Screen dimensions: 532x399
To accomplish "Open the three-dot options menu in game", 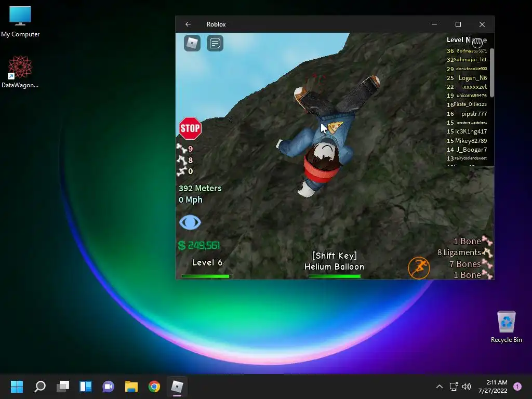I will click(477, 43).
